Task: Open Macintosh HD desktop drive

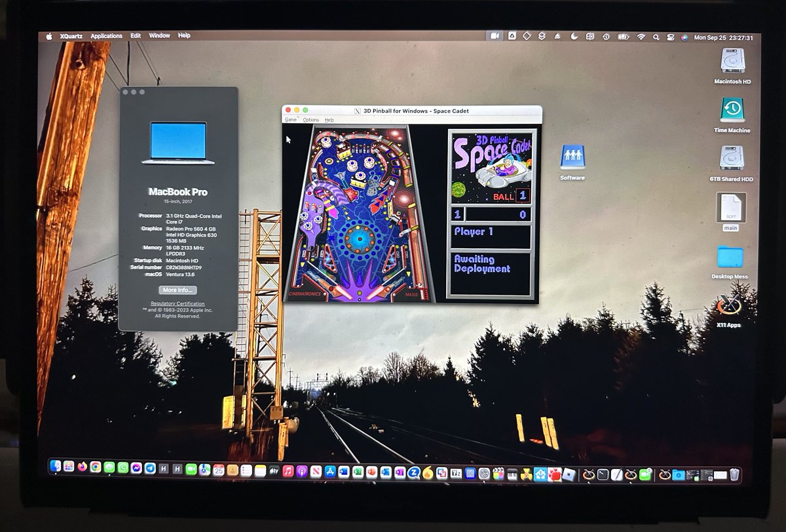Action: tap(732, 66)
